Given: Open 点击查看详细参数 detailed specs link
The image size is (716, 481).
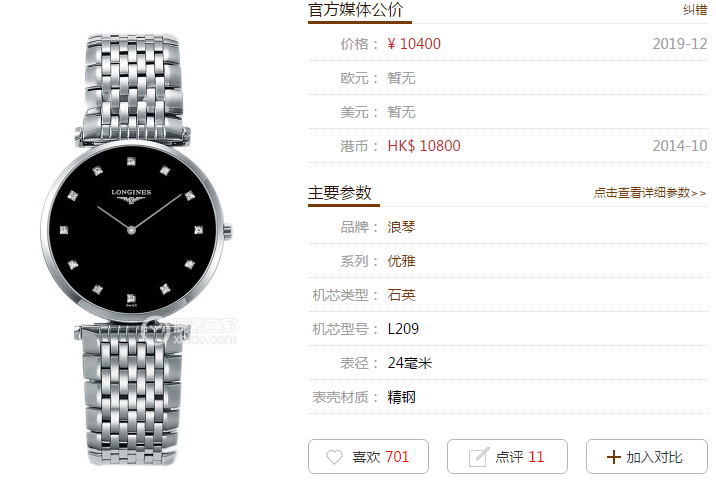Looking at the screenshot, I should pos(650,193).
